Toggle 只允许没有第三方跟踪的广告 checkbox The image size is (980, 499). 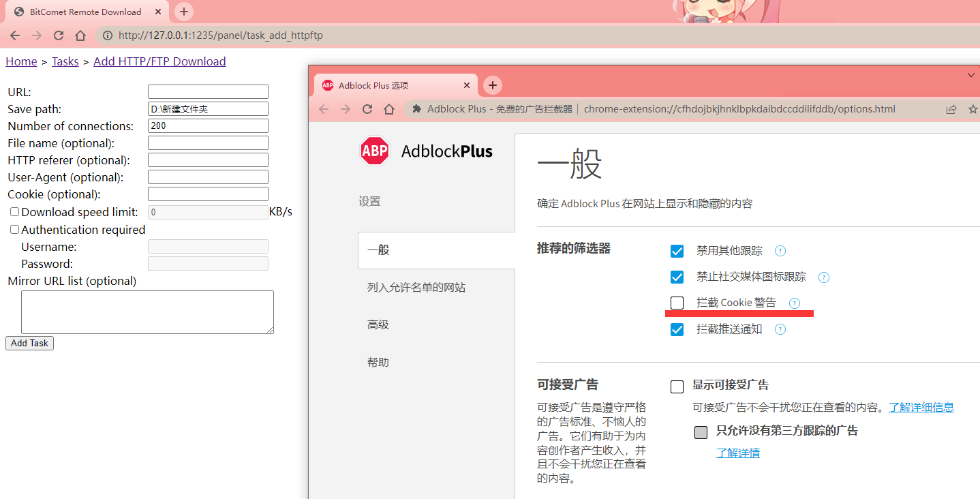(701, 432)
